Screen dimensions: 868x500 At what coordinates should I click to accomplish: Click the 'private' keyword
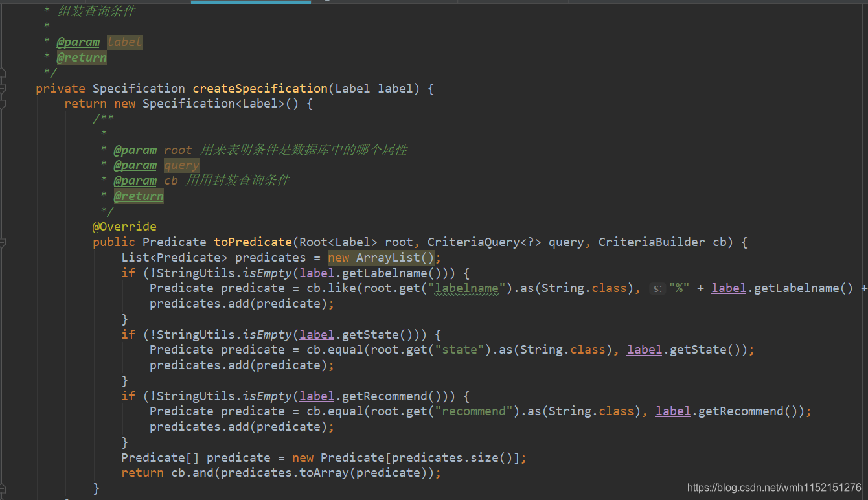[60, 89]
